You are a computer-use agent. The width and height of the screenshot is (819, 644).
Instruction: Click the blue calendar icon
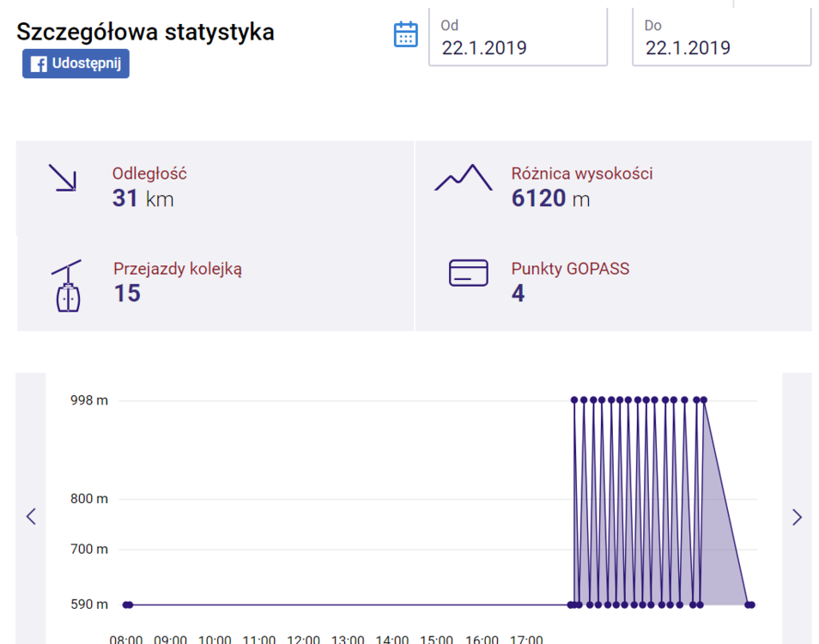pos(405,34)
